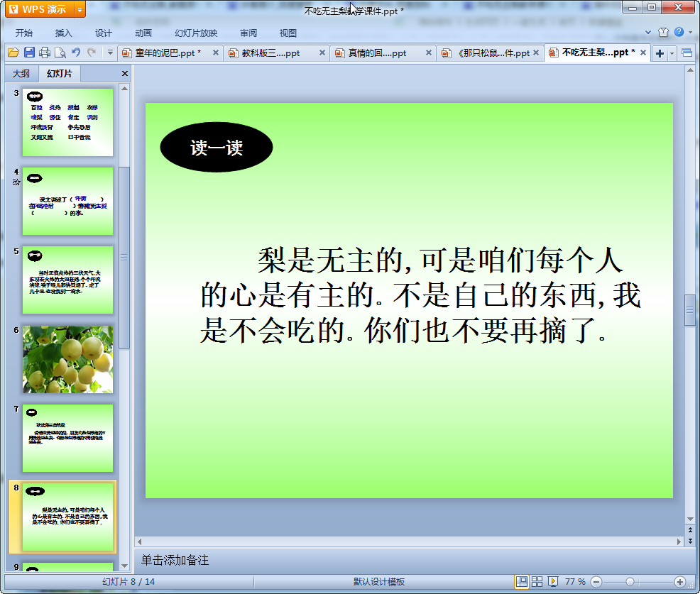Close the slide thumbnail pane
The image size is (700, 594).
pos(125,74)
